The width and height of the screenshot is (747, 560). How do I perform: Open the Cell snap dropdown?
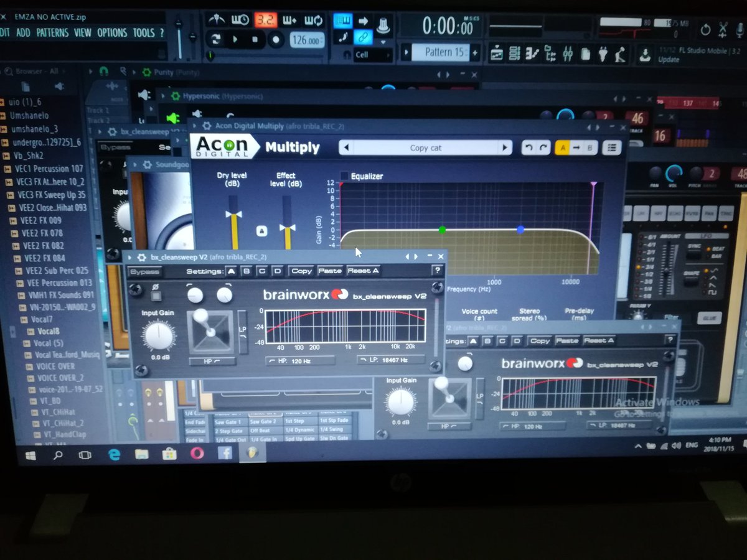(372, 55)
